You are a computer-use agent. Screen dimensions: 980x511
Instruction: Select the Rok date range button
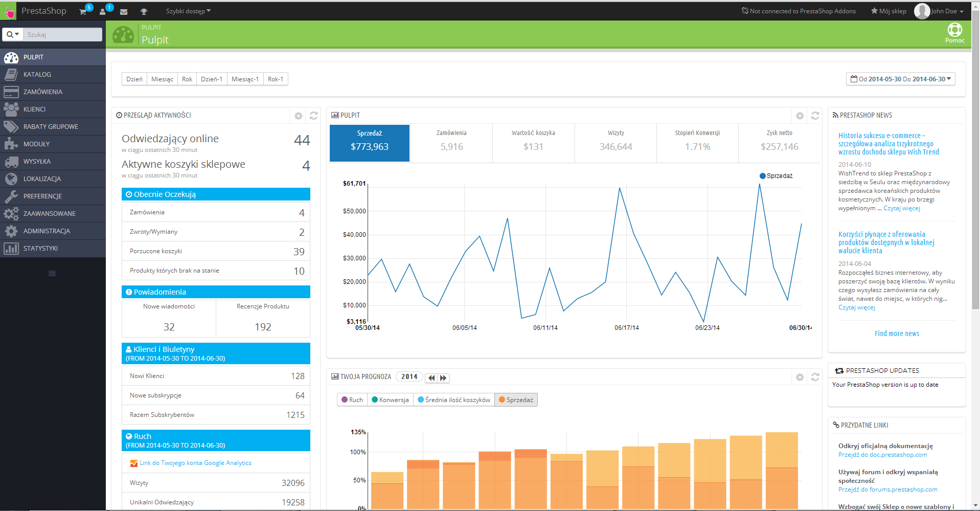pyautogui.click(x=187, y=79)
